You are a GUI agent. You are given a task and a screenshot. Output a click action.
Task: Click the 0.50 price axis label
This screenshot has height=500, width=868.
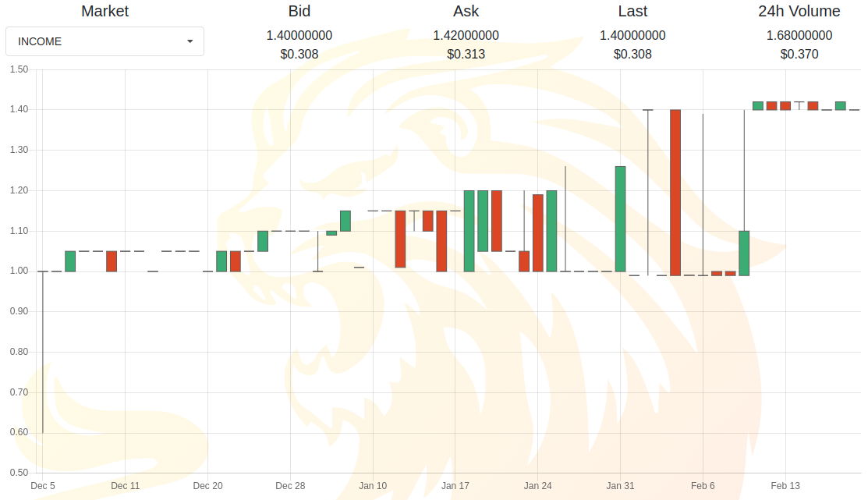pos(19,473)
